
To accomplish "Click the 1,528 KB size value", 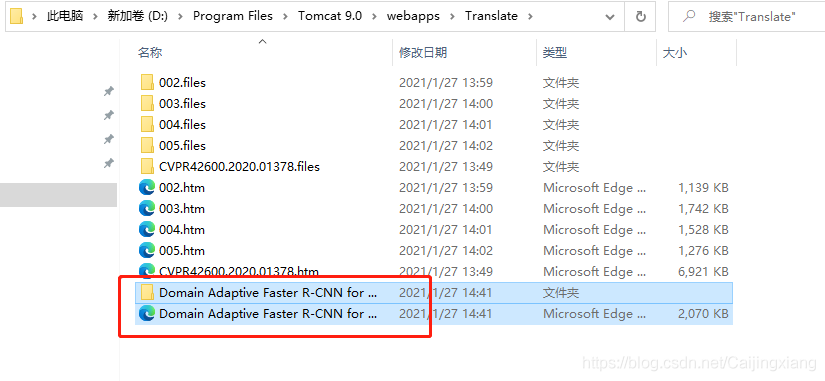I will (703, 230).
